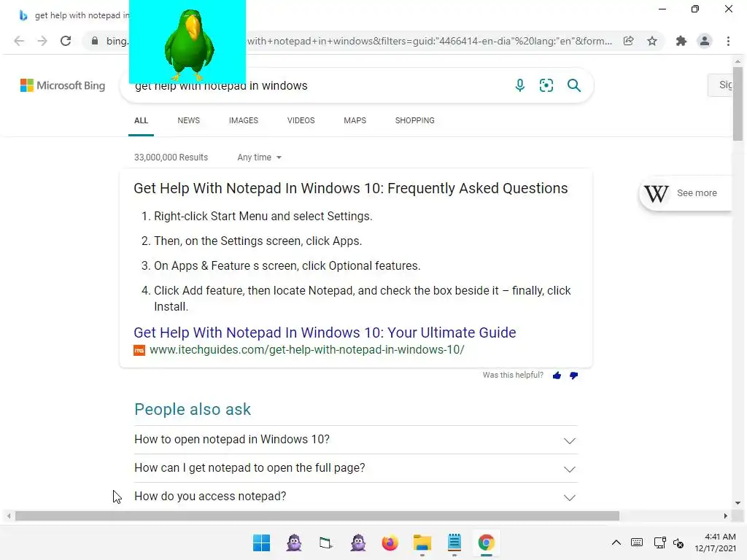Open Firefox from the taskbar
747x560 pixels.
click(390, 542)
